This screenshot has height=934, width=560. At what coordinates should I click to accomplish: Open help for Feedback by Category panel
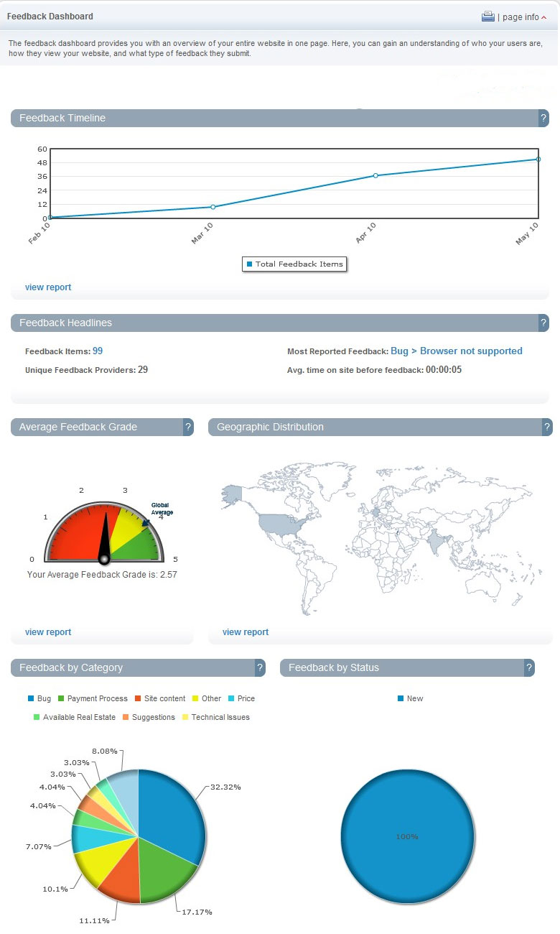coord(260,667)
